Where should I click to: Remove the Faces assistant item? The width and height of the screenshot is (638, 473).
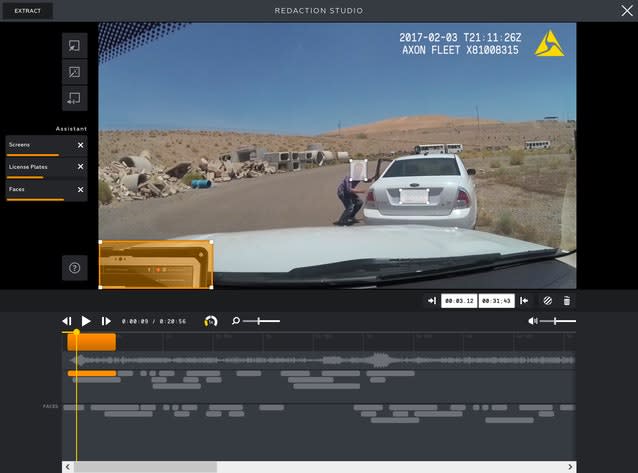[x=81, y=189]
